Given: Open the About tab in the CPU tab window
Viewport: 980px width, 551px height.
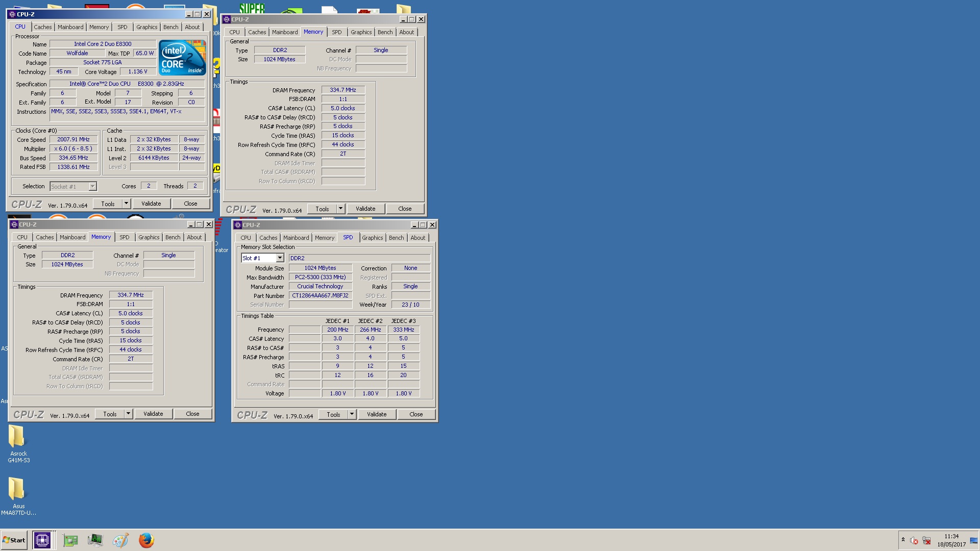Looking at the screenshot, I should click(192, 27).
